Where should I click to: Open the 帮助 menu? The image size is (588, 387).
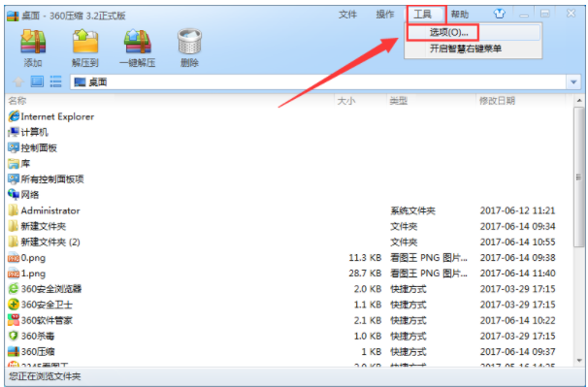coord(460,15)
